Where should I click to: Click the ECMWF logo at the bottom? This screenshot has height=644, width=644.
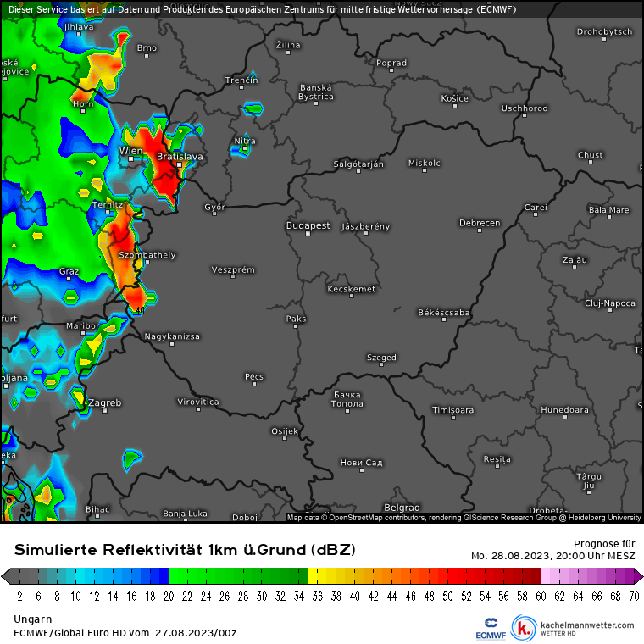coord(491,628)
